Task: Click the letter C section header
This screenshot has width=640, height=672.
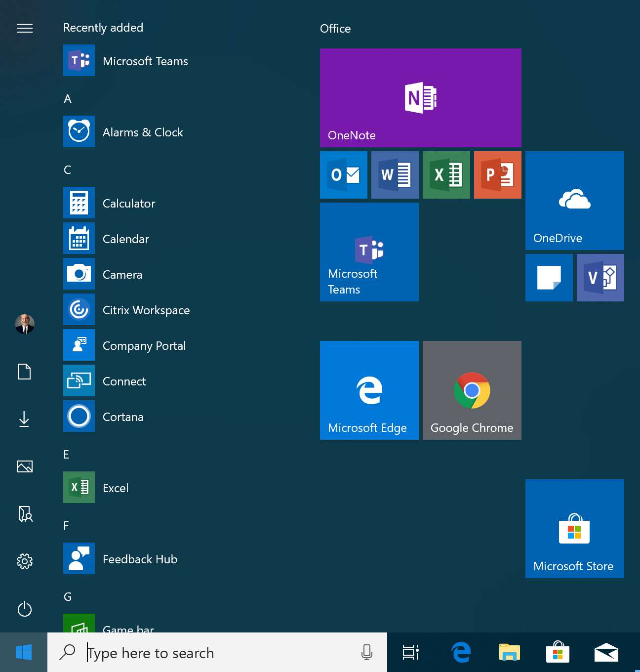Action: tap(68, 170)
